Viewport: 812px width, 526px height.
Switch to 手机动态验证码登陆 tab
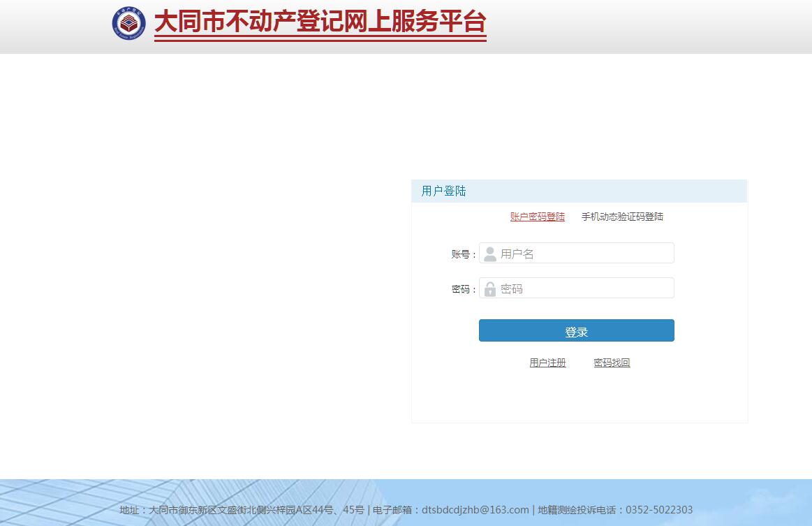622,217
